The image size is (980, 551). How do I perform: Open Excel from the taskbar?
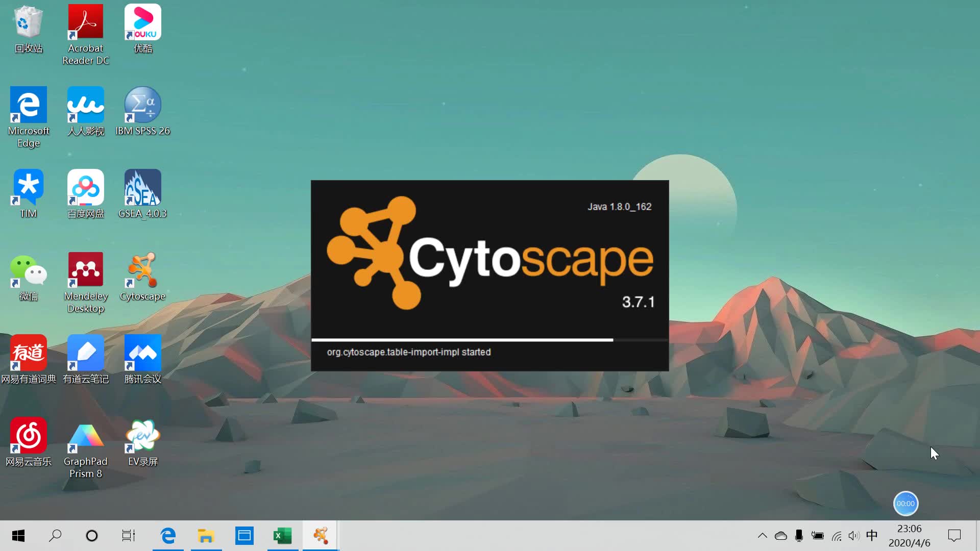click(282, 536)
